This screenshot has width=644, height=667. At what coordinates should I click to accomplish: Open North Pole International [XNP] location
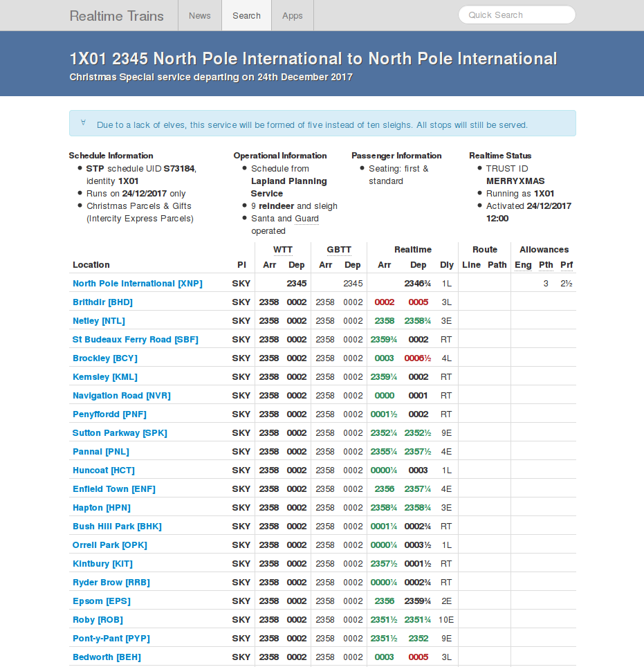(x=137, y=284)
